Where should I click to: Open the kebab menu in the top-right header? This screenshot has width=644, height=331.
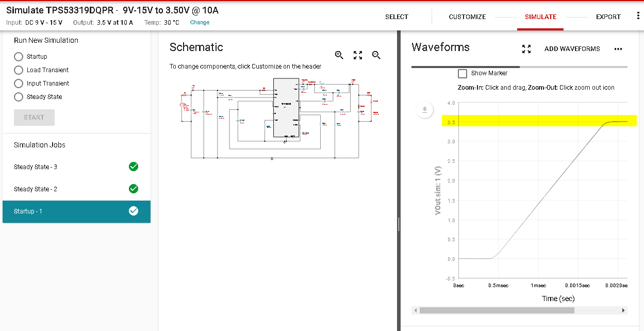[x=638, y=16]
